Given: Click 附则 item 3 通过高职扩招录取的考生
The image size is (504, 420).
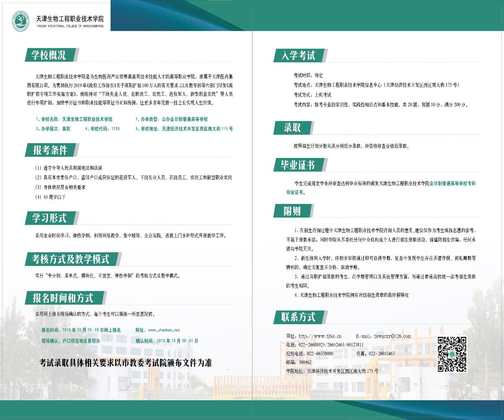Looking at the screenshot, I should (x=381, y=281).
